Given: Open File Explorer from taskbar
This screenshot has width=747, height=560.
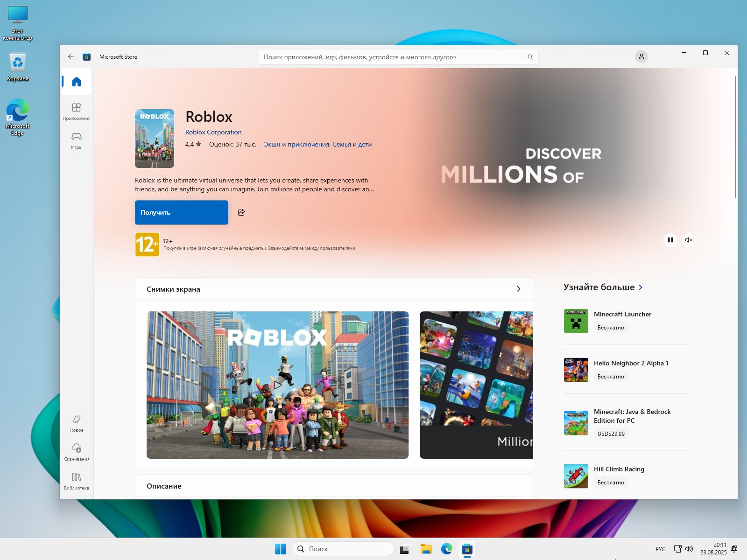Looking at the screenshot, I should (x=426, y=549).
